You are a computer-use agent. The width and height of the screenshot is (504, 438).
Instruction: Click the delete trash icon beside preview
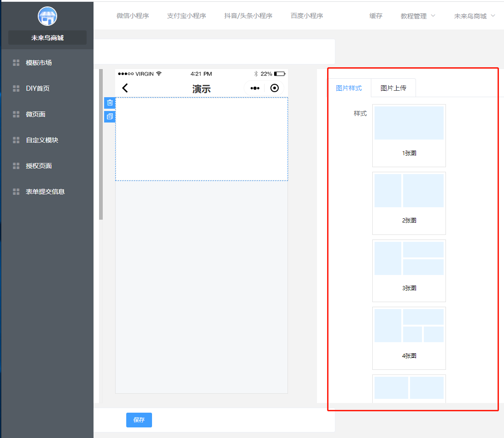point(110,103)
